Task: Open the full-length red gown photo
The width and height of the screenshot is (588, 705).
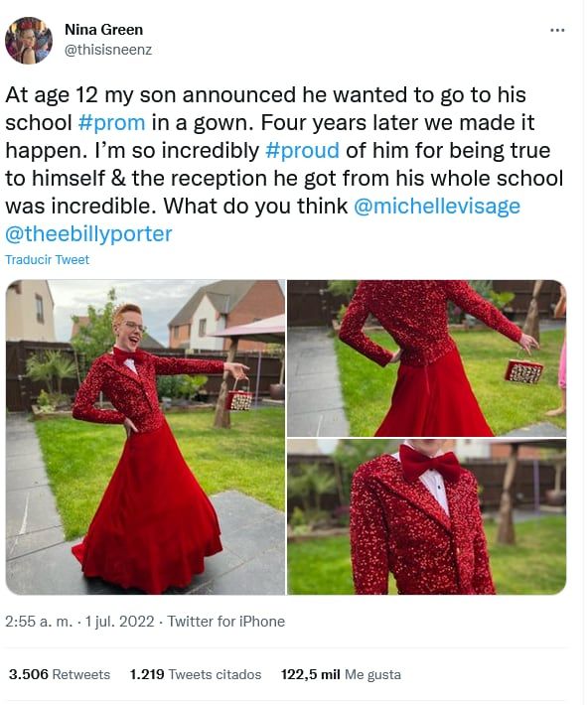Action: (x=145, y=437)
